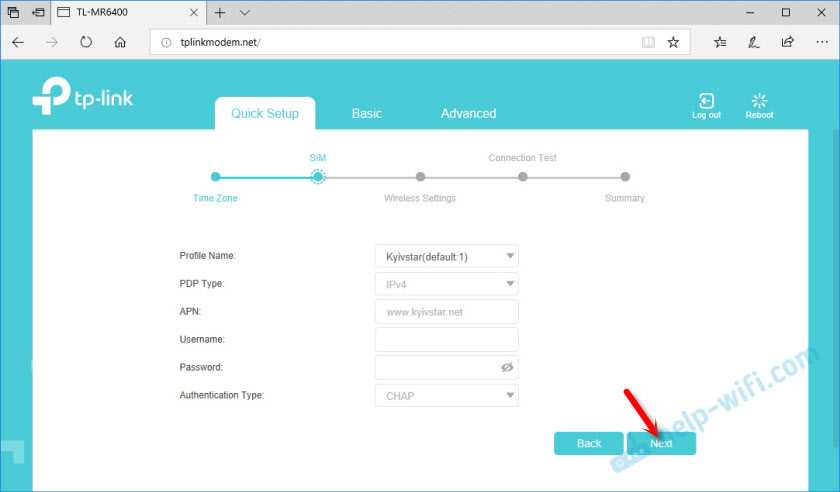Click the browser refresh icon
The height and width of the screenshot is (492, 840).
click(x=86, y=42)
